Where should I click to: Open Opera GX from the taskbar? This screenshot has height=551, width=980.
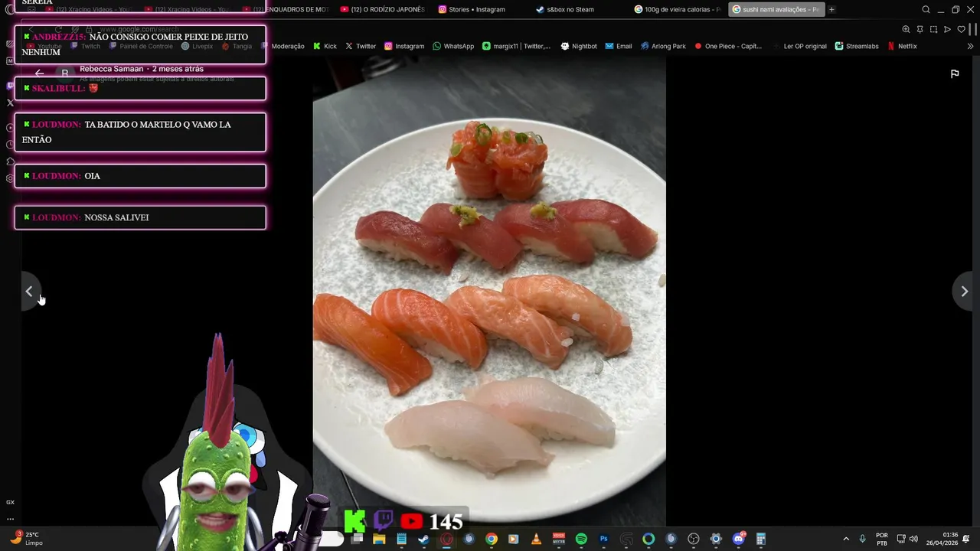tap(446, 539)
